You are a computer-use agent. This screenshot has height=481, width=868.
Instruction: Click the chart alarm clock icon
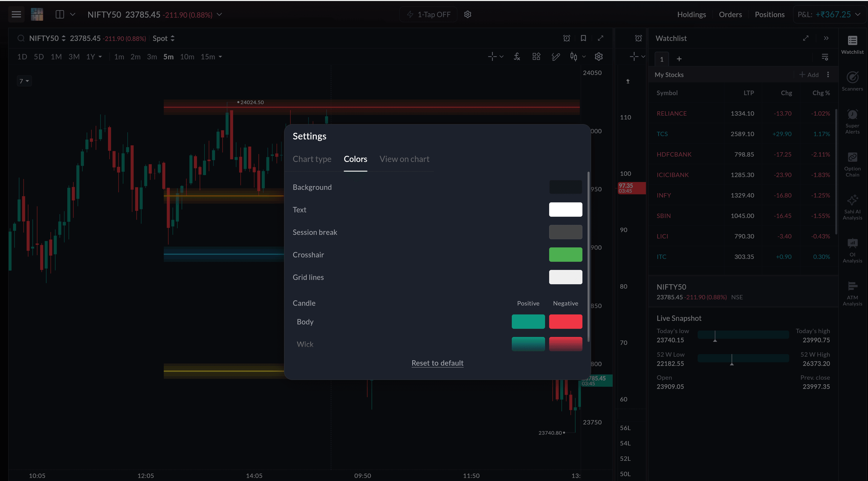(x=566, y=38)
